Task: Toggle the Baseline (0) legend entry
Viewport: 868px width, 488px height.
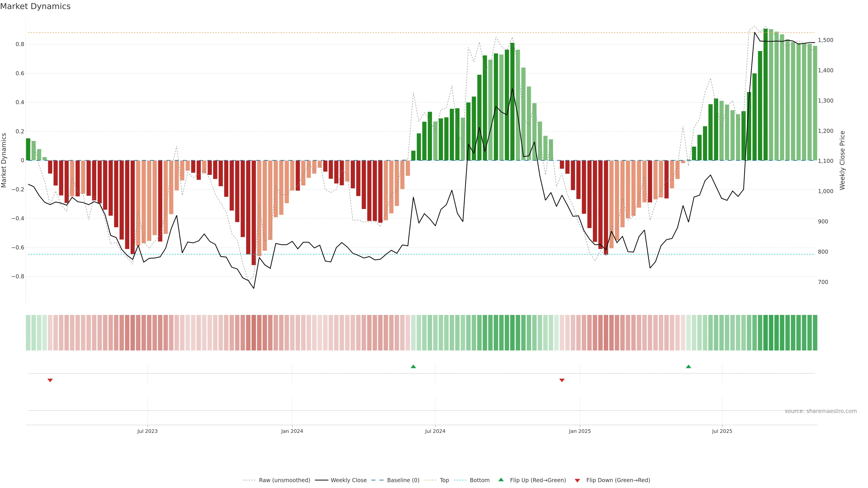Action: (x=403, y=480)
